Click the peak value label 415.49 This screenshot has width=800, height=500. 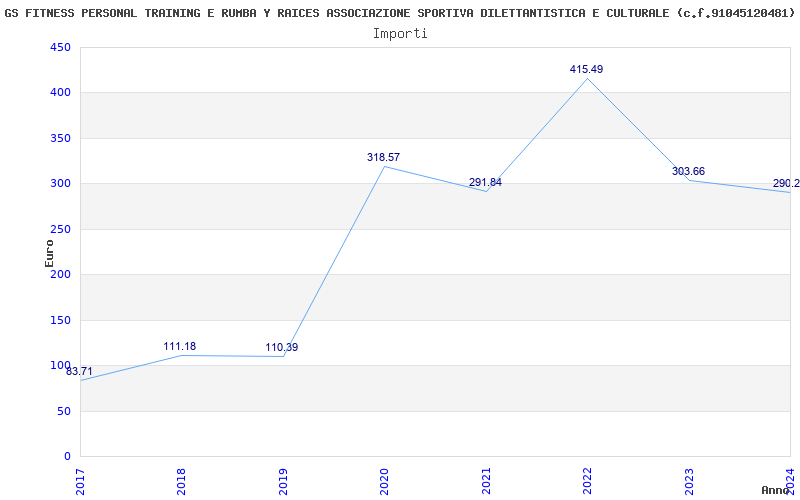(586, 69)
